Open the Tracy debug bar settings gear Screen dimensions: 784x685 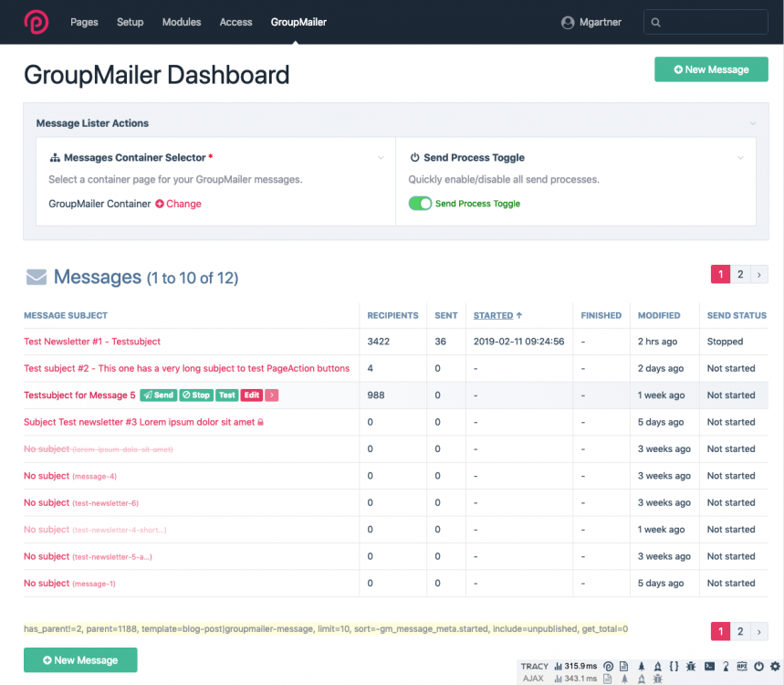click(x=775, y=667)
